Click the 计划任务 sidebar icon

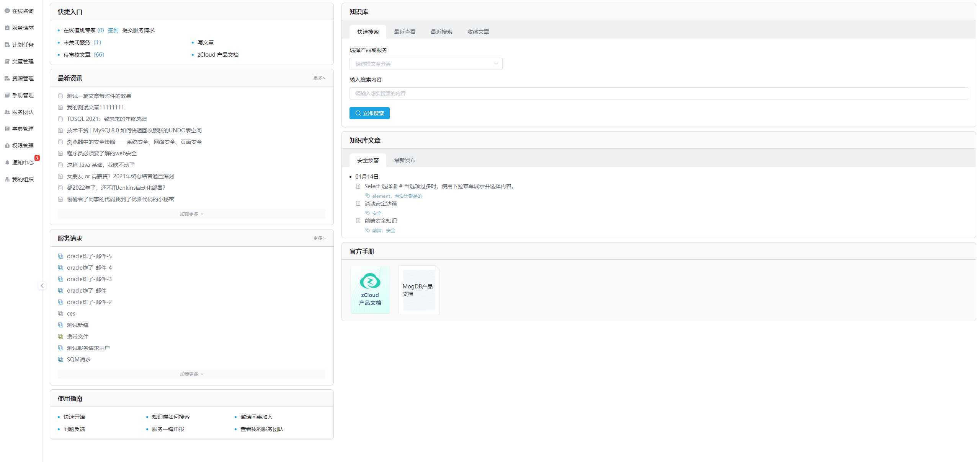7,45
